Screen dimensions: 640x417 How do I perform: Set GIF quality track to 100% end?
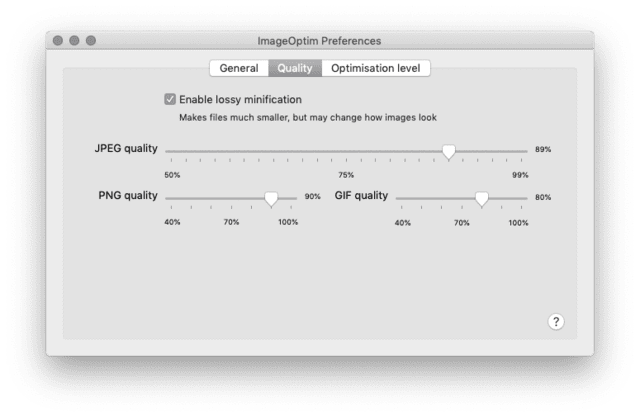click(x=521, y=198)
